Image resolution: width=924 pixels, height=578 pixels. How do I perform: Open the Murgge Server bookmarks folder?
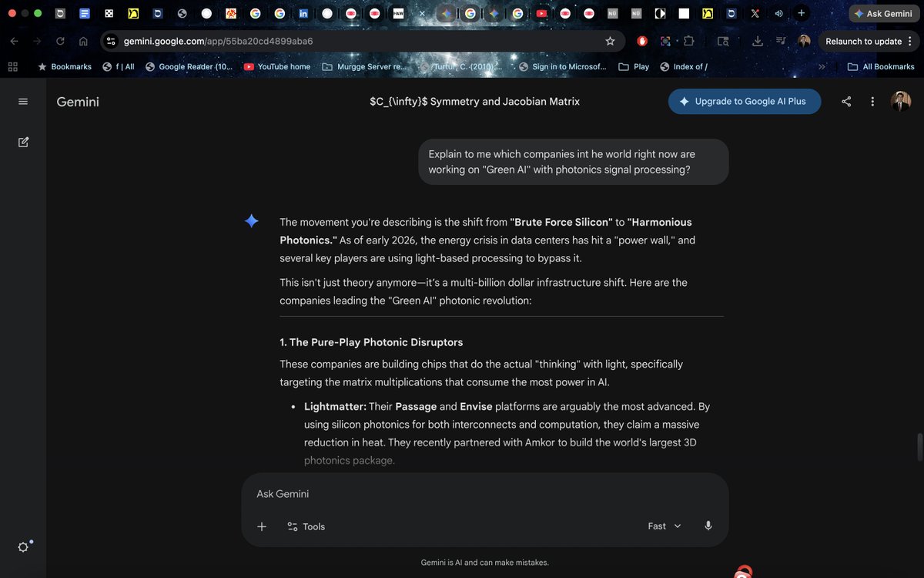click(x=363, y=67)
